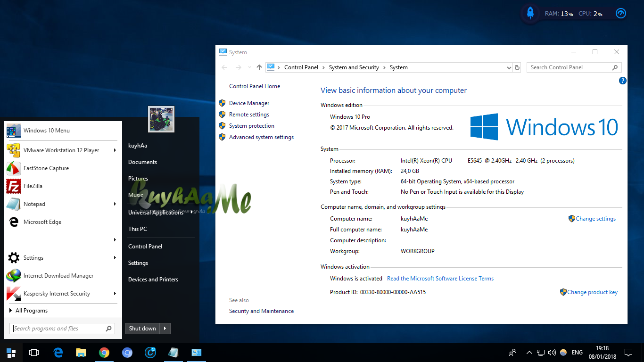
Task: Open This PC from start menu
Action: click(138, 229)
